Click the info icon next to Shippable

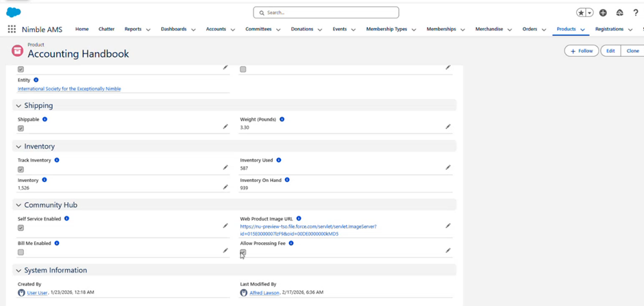[x=45, y=119]
